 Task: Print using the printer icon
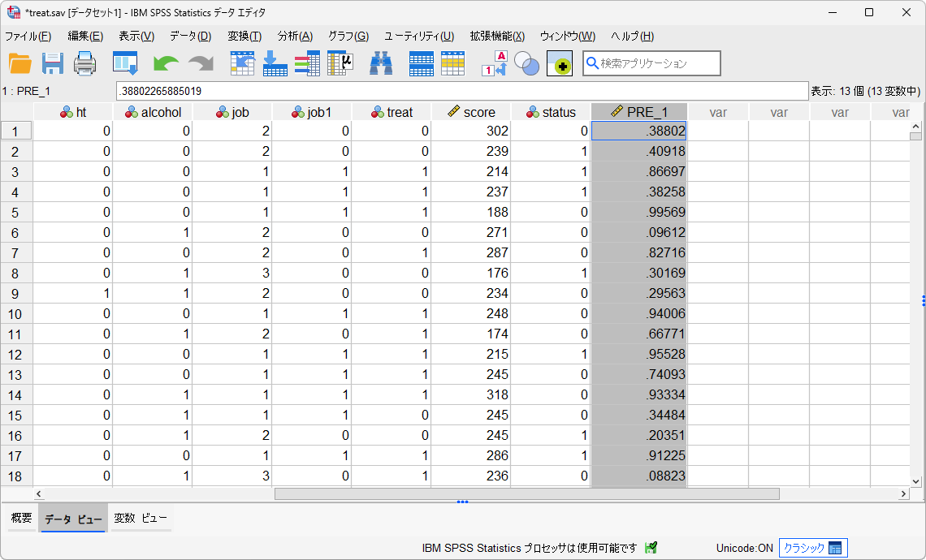[x=85, y=63]
